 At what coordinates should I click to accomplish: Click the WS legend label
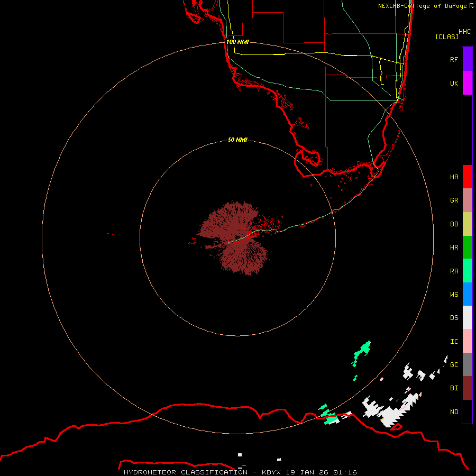454,294
